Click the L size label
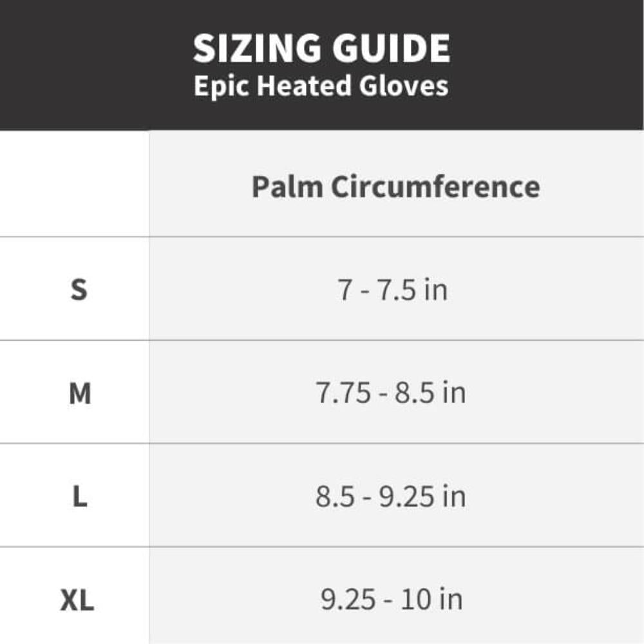The width and height of the screenshot is (644, 644). (x=80, y=497)
